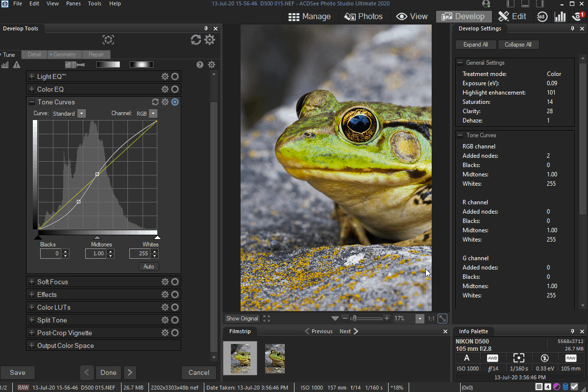
Task: Reset Tone Curves with the refresh icon
Action: click(x=155, y=102)
